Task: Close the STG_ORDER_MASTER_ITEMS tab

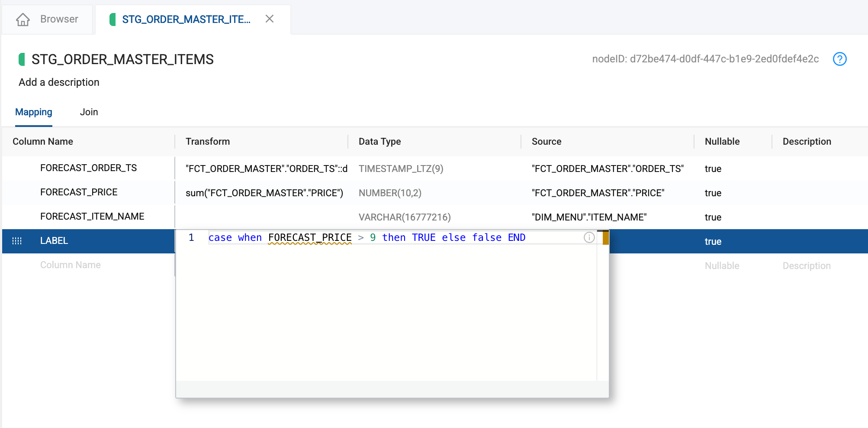Action: click(x=270, y=19)
